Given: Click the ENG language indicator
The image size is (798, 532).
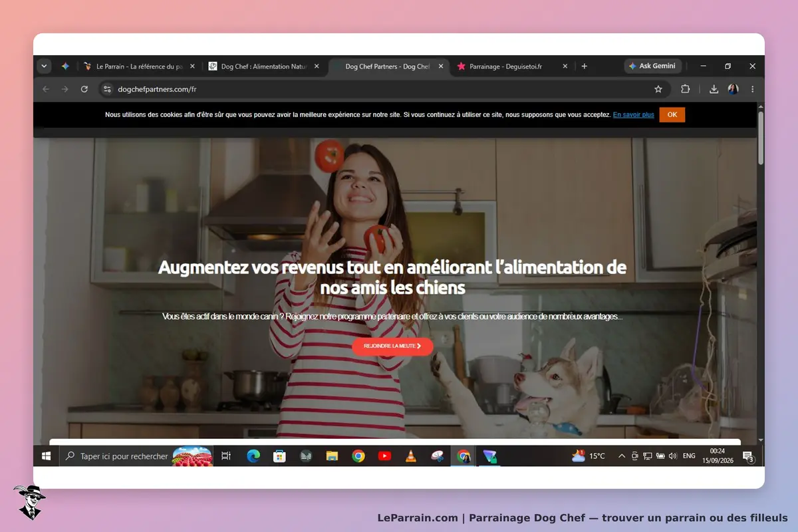Looking at the screenshot, I should pos(689,456).
